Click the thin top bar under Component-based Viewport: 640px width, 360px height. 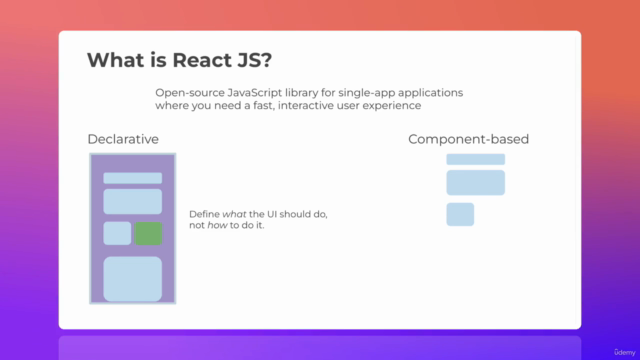click(476, 159)
